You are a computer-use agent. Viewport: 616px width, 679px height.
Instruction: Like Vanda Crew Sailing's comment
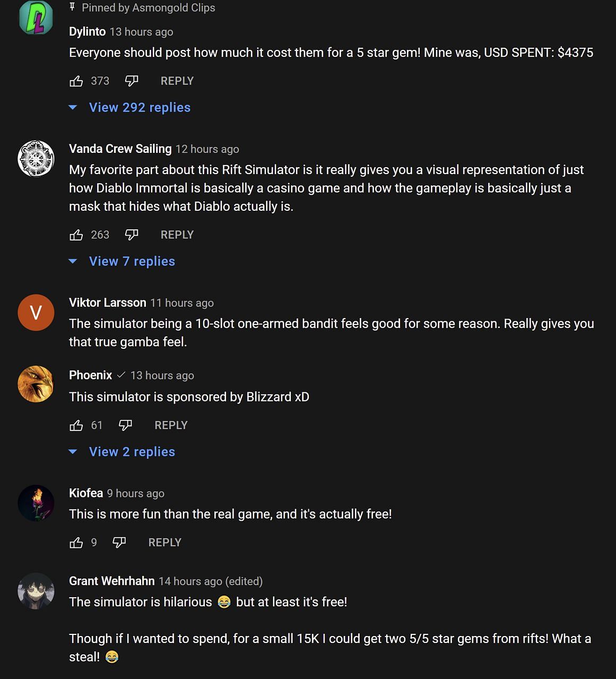[76, 235]
